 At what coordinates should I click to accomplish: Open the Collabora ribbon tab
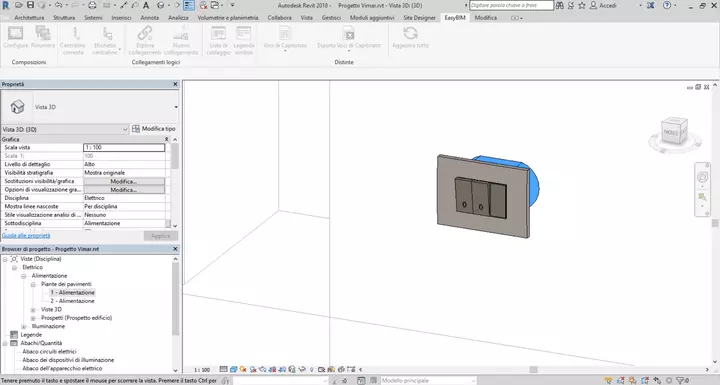pos(280,17)
